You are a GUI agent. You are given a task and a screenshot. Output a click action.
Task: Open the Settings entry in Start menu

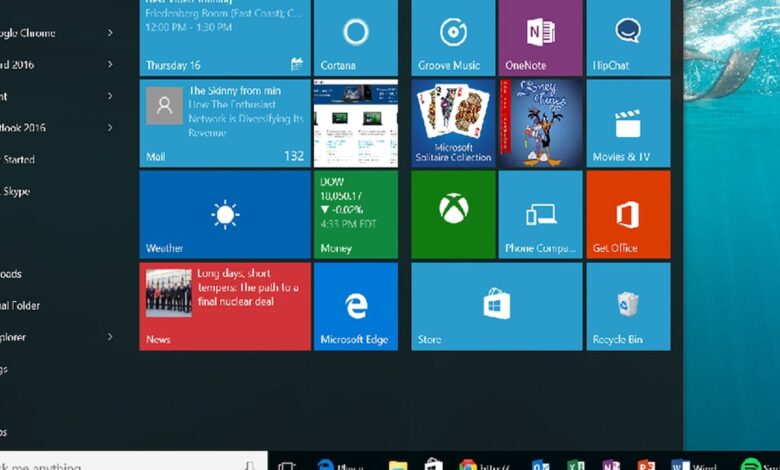click(x=4, y=369)
